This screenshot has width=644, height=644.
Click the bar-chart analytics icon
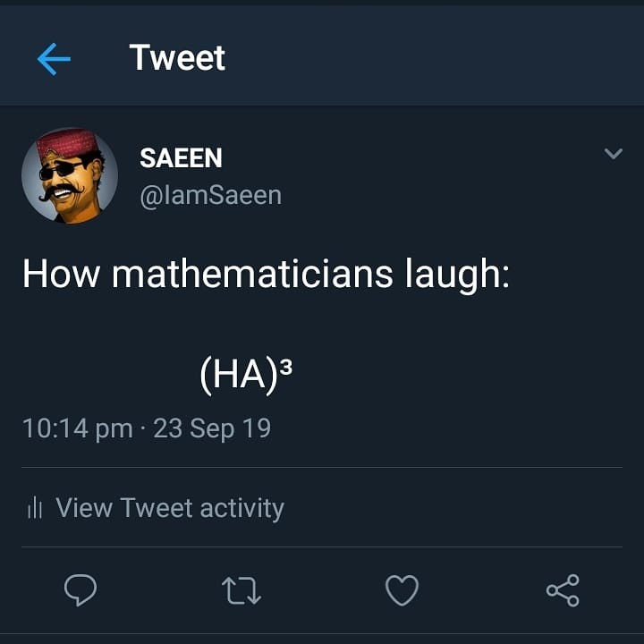coord(35,508)
